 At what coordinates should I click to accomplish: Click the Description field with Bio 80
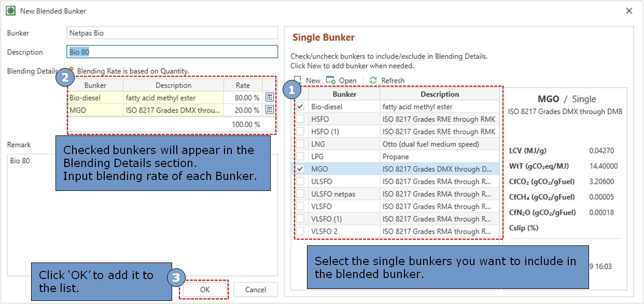(172, 52)
